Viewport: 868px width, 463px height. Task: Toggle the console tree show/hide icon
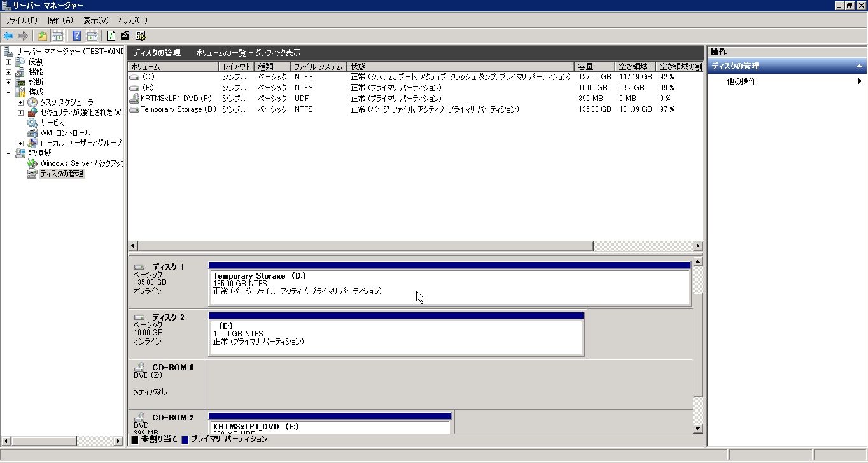[x=57, y=36]
